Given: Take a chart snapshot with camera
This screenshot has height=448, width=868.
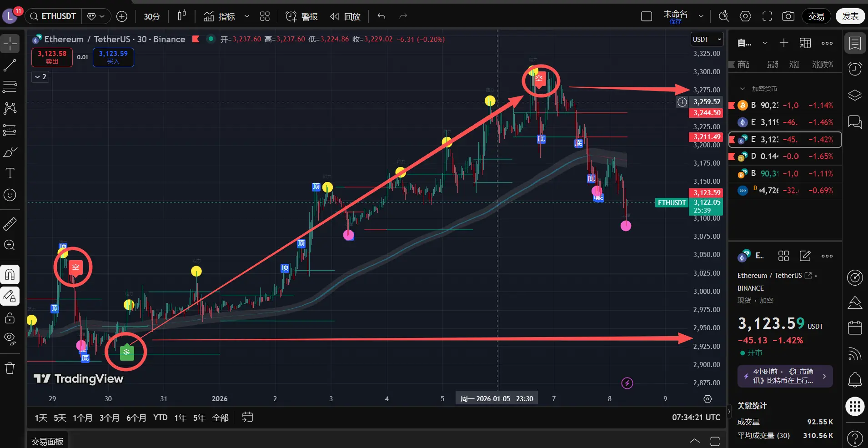Looking at the screenshot, I should tap(788, 16).
